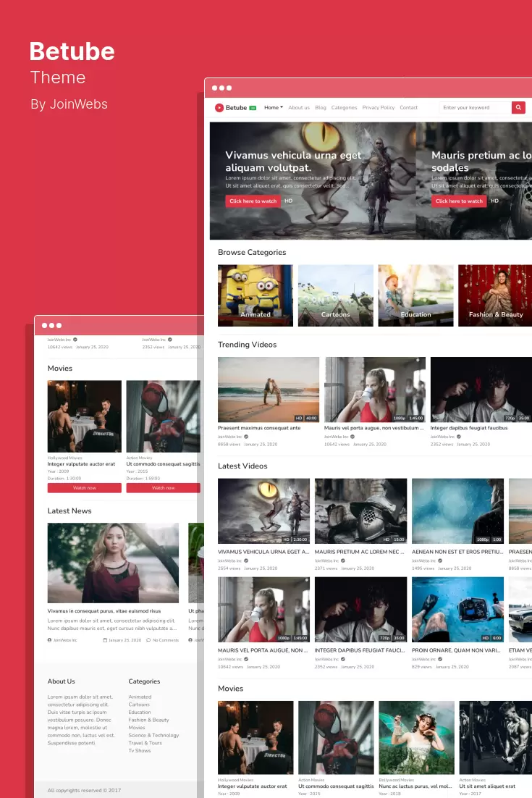Click the underwater camera video thumbnail
The width and height of the screenshot is (532, 798).
coord(457,610)
